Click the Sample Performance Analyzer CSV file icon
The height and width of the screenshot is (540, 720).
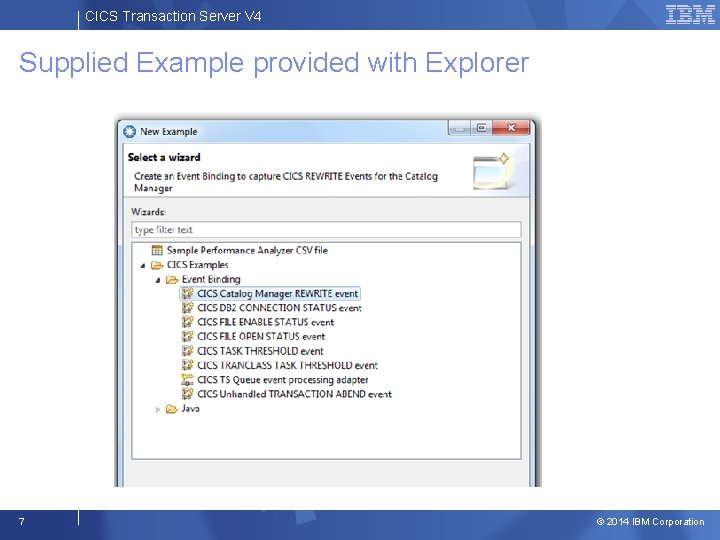tap(157, 250)
